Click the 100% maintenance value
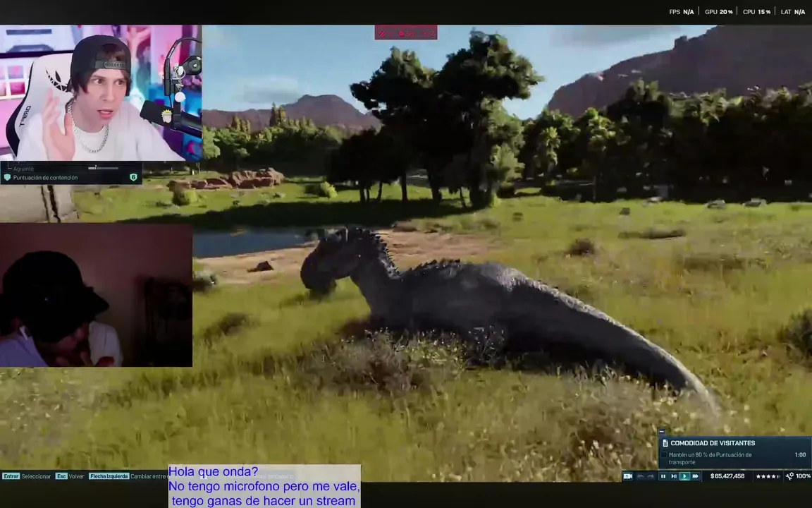 [804, 476]
